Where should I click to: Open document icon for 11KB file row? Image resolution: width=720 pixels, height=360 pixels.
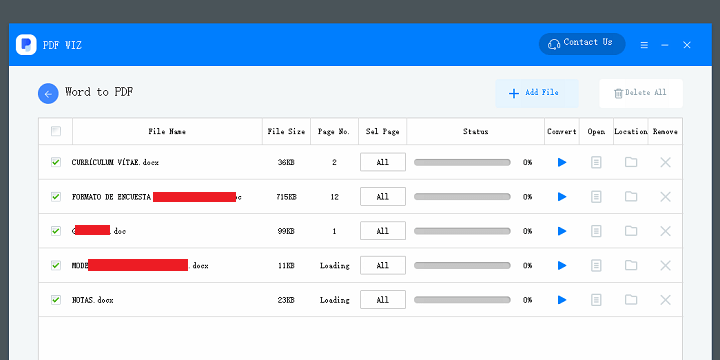(596, 265)
